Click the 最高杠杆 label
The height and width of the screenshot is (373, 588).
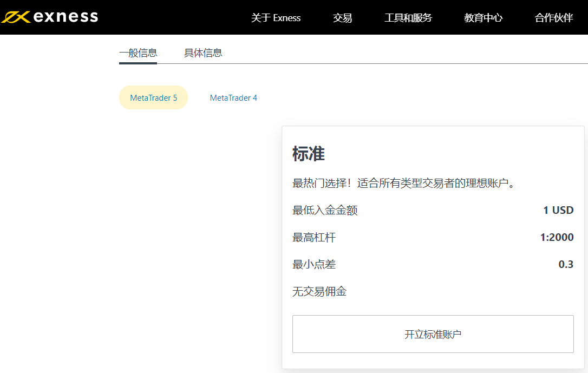(314, 237)
